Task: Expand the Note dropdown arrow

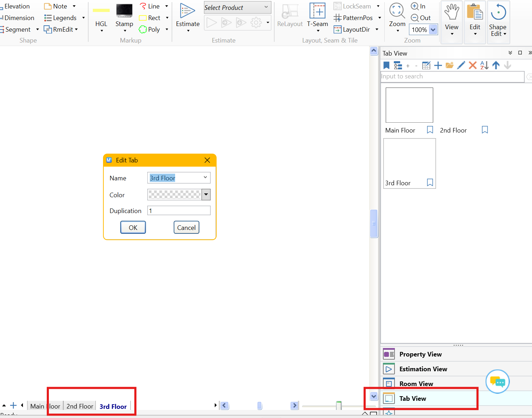Action: pyautogui.click(x=74, y=6)
